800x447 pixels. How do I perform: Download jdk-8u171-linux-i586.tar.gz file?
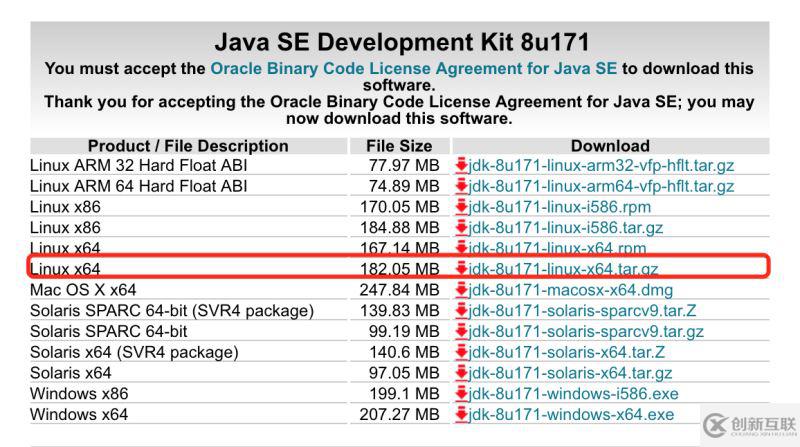pyautogui.click(x=566, y=228)
